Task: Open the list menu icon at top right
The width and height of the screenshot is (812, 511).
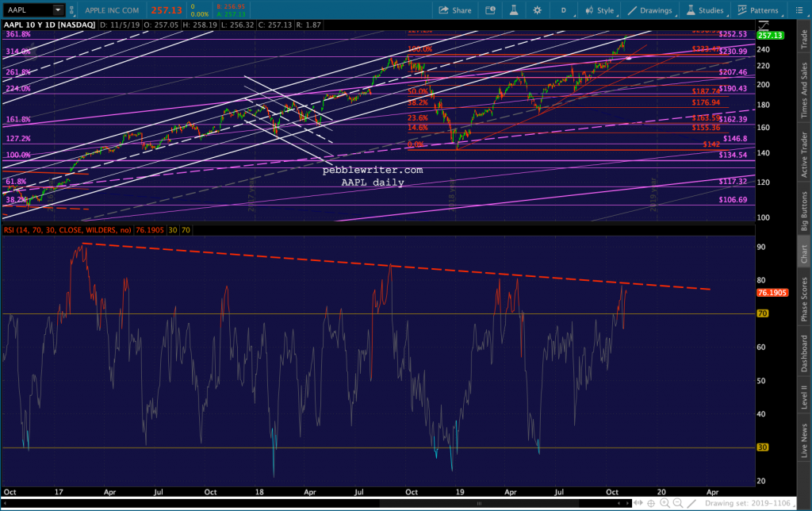Action: (x=799, y=10)
